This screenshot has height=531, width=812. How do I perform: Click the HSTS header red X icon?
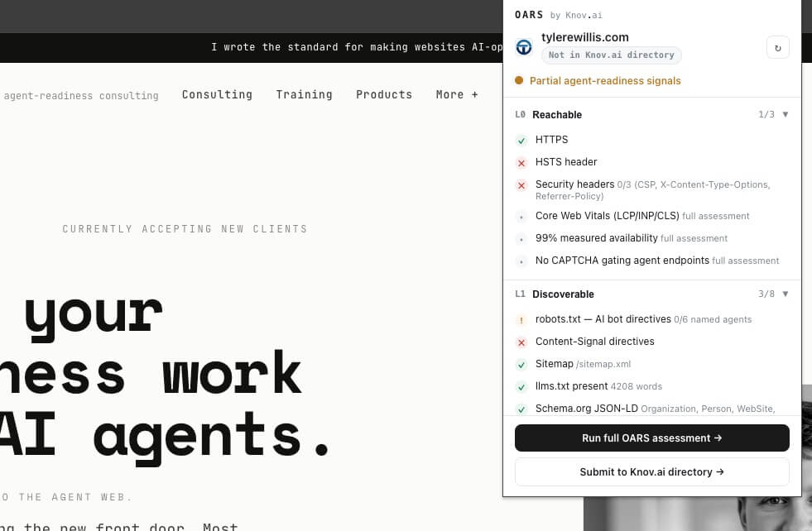pos(521,162)
